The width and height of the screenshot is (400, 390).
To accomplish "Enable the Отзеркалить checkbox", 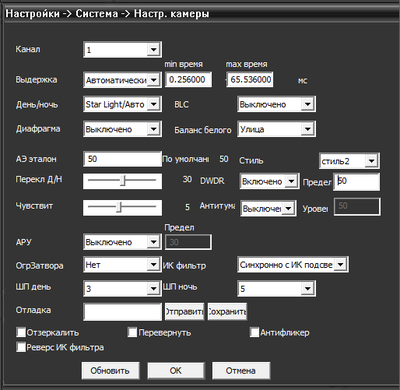I will click(x=21, y=332).
